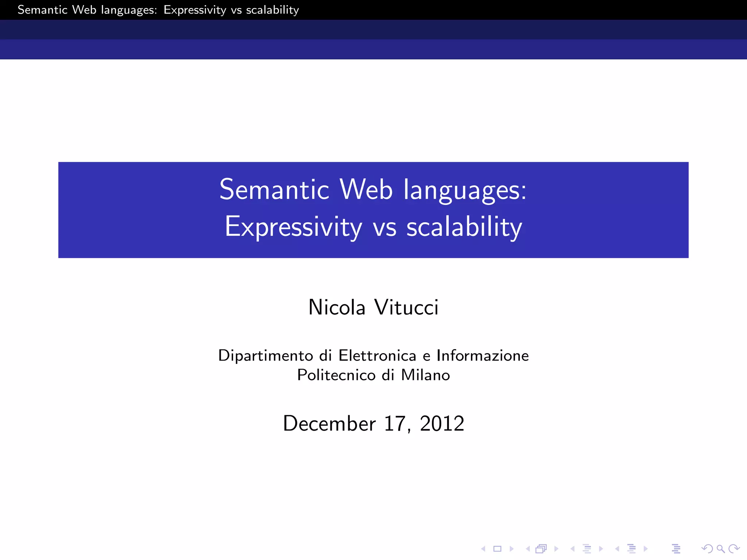Click the section navigation icon
The height and width of the screenshot is (560, 747).
(x=631, y=549)
